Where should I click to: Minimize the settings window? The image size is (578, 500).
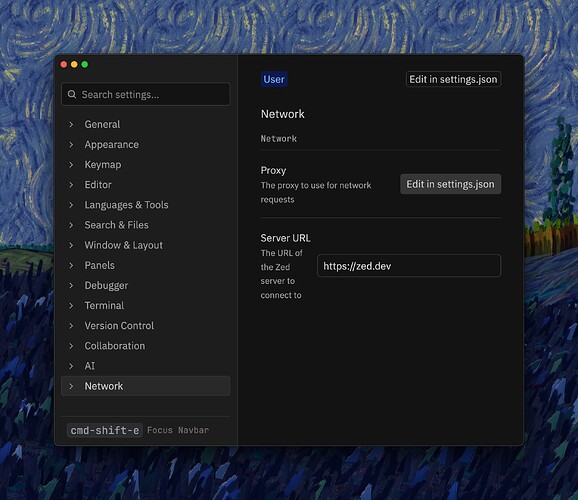[74, 65]
